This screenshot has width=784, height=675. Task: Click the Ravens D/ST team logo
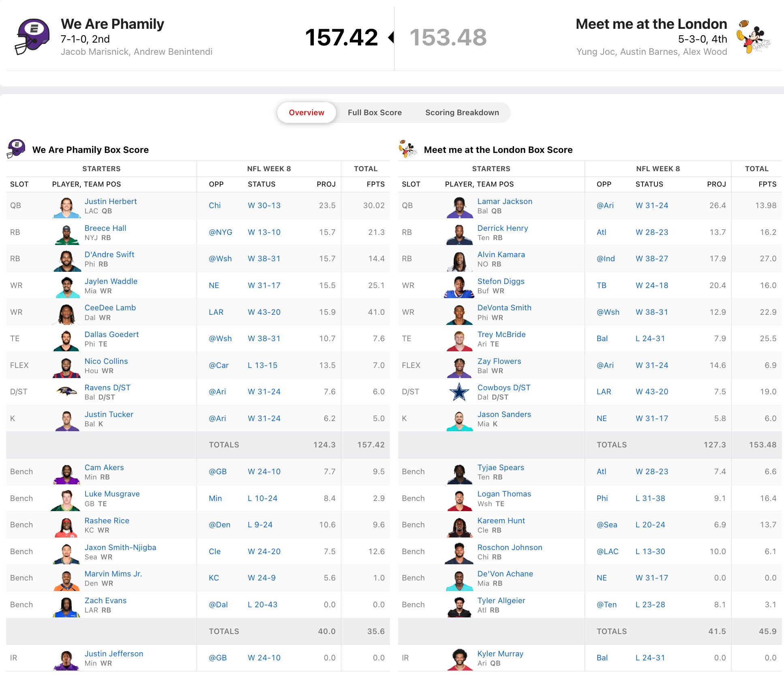click(x=66, y=392)
